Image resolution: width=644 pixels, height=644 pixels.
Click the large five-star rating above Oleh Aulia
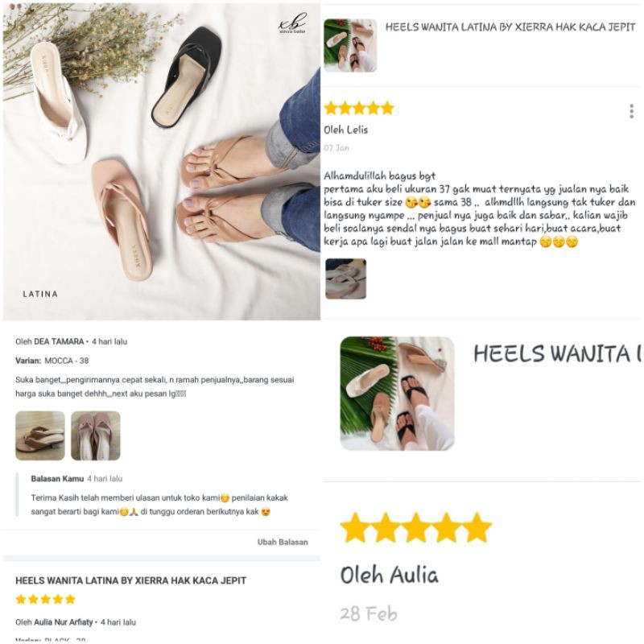pyautogui.click(x=415, y=528)
